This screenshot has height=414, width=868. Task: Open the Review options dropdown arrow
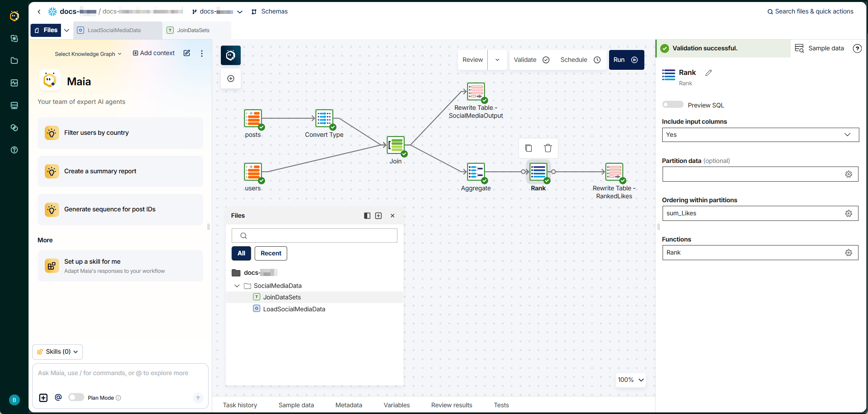[497, 60]
